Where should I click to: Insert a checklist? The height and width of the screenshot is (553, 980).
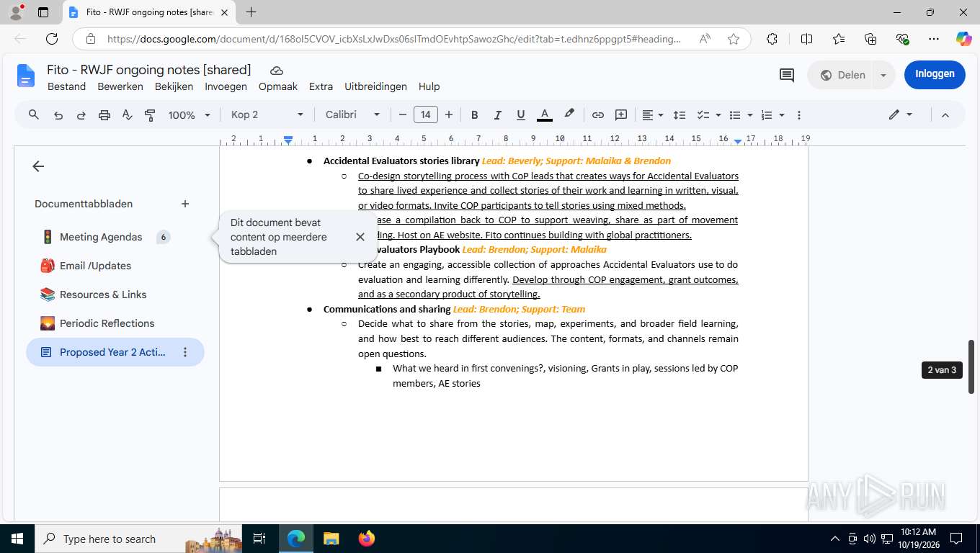(703, 115)
